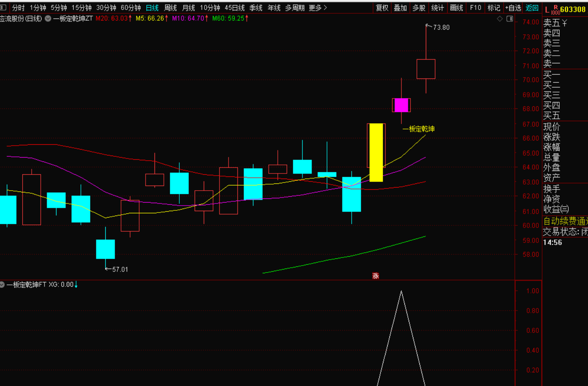Expand the 一板定乾坤FT sub-indicator dropdown

[x=3, y=284]
